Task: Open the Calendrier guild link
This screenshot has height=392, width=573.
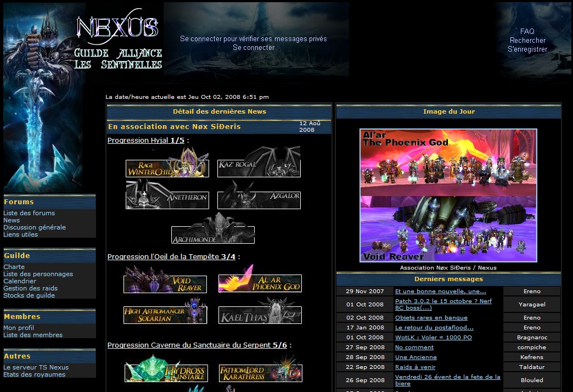Action: (x=20, y=281)
